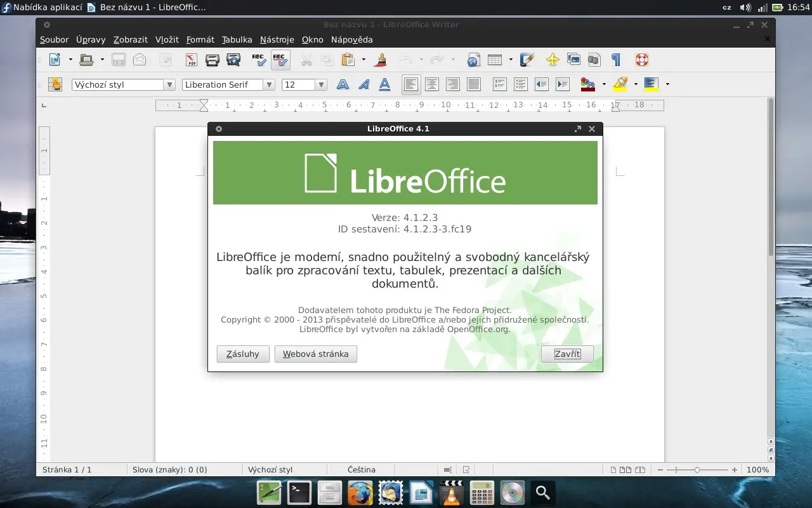
Task: Run the spelling and grammar check
Action: point(258,59)
